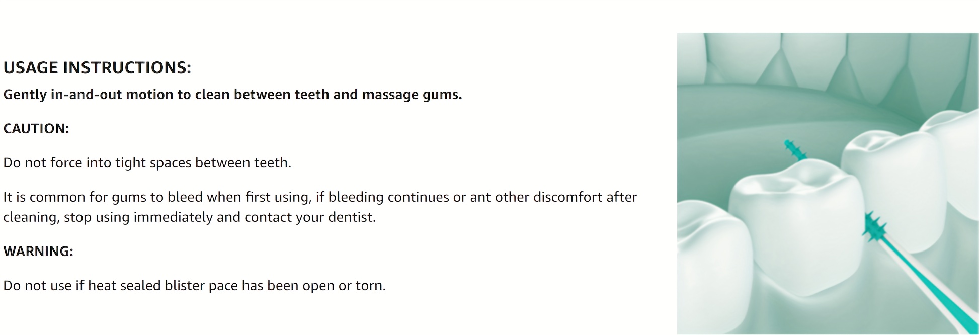Click 'Do not force into tight spaces' line
Viewport: 980px width, 335px height.
click(x=147, y=163)
